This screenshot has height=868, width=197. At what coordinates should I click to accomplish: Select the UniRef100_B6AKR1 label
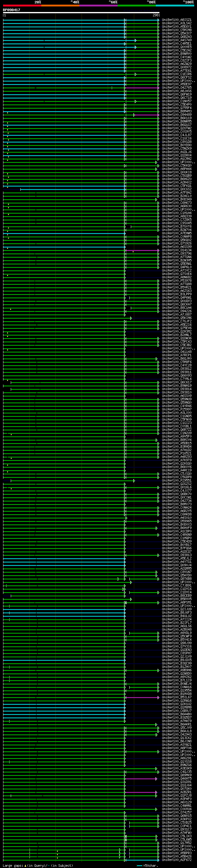(x=177, y=725)
